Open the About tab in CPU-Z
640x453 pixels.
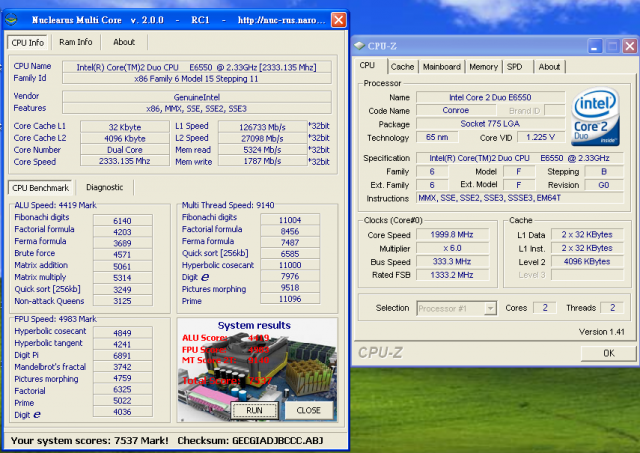click(549, 67)
